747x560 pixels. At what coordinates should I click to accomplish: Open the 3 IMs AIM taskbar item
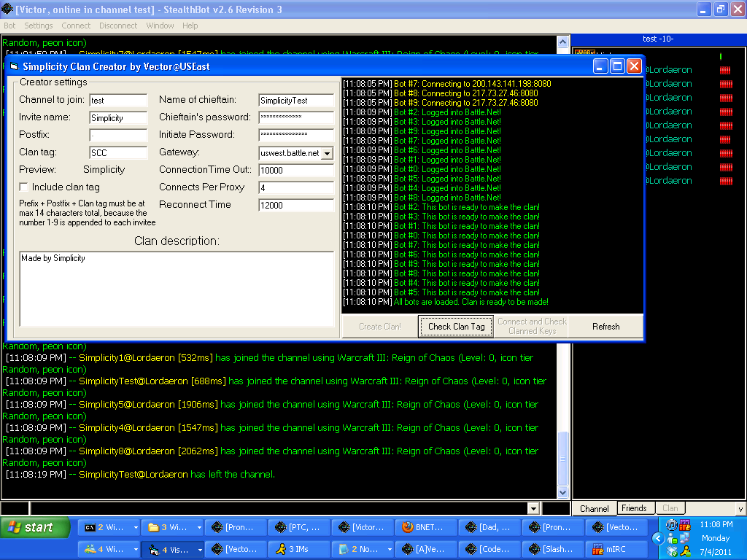point(299,550)
